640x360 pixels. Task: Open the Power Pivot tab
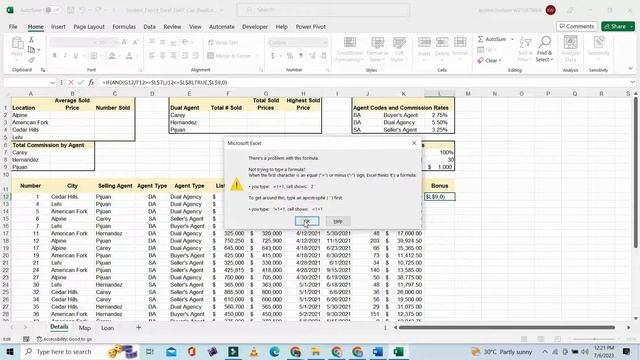pos(310,27)
